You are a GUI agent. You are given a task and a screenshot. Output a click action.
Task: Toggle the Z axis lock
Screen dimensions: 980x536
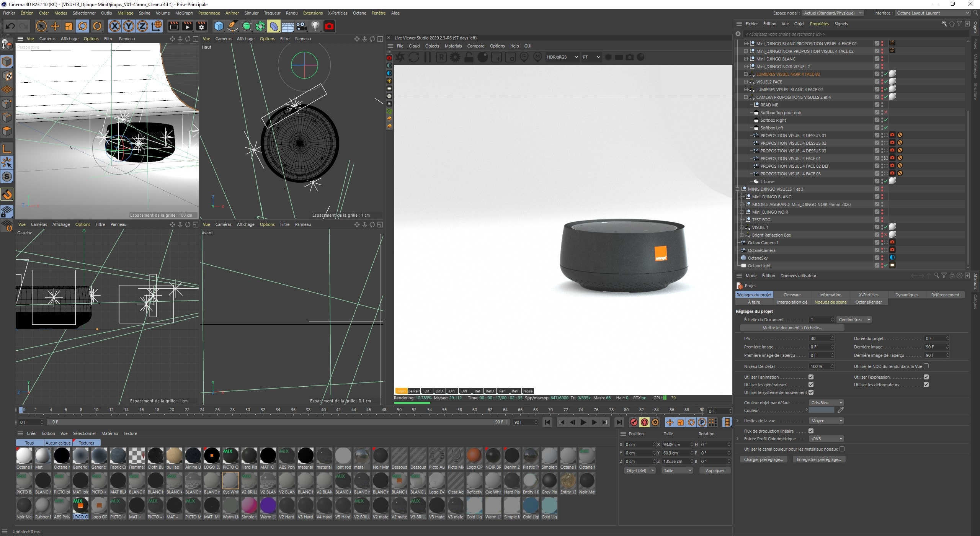(142, 26)
